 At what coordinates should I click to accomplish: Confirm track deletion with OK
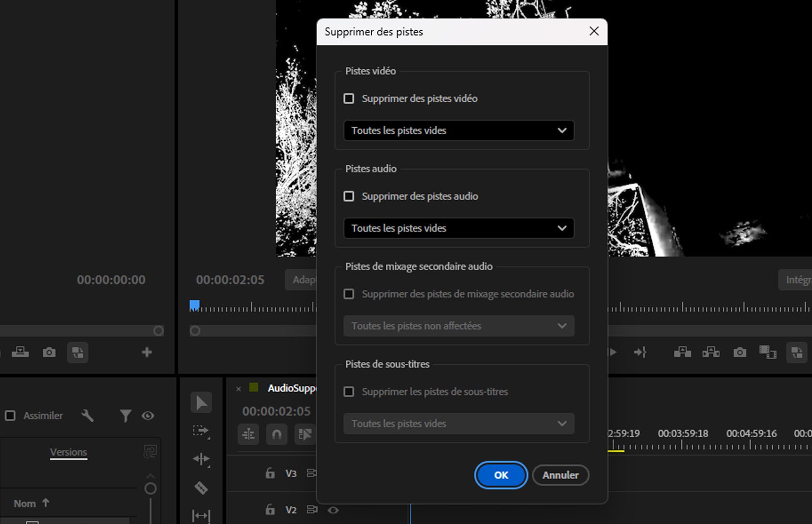tap(501, 475)
